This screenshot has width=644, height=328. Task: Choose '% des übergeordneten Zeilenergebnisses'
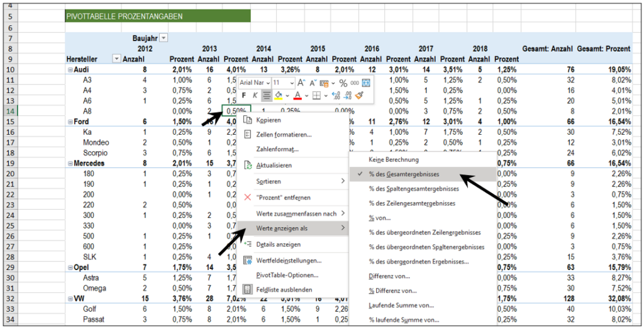click(423, 232)
